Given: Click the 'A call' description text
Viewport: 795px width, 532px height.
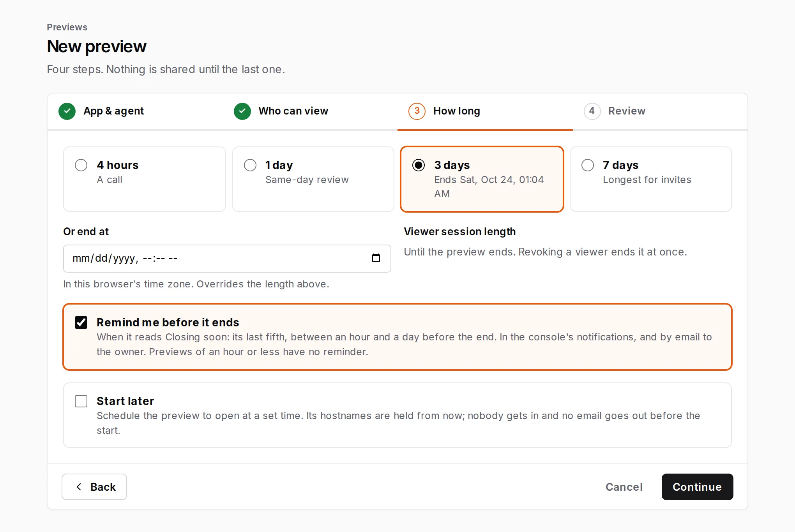Looking at the screenshot, I should pos(110,180).
